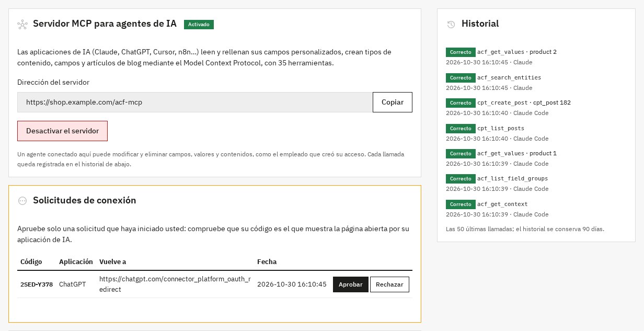The height and width of the screenshot is (331, 644).
Task: Click the Código column header
Action: tap(31, 261)
